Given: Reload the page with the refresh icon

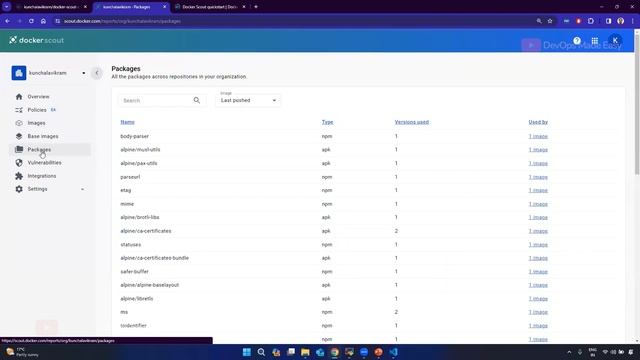Looking at the screenshot, I should (31, 21).
